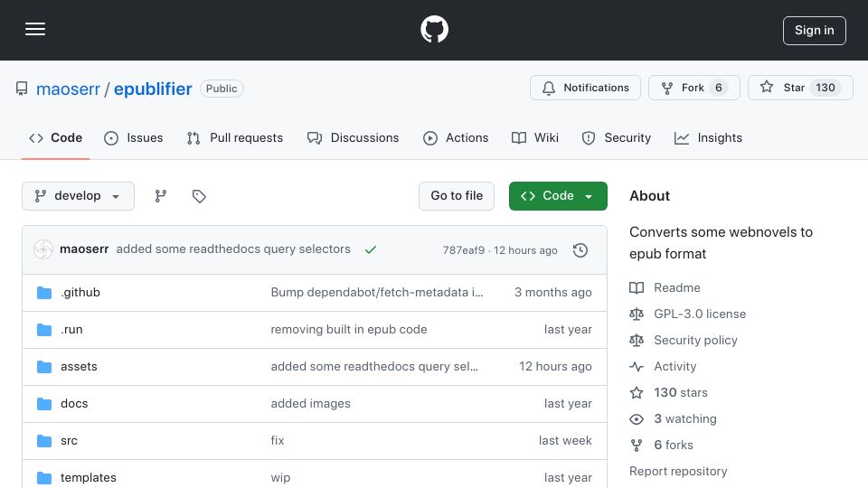
Task: Open the commit history clock icon
Action: click(580, 250)
